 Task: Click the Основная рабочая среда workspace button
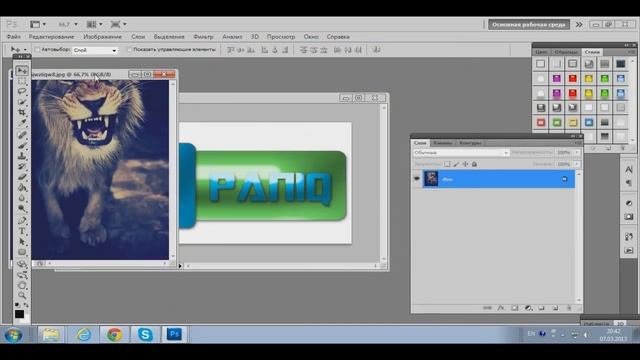pos(529,24)
